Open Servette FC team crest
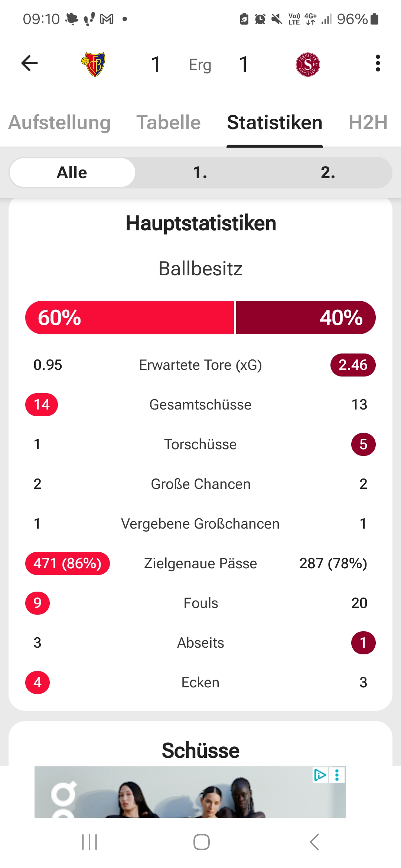401x868 pixels. tap(308, 64)
